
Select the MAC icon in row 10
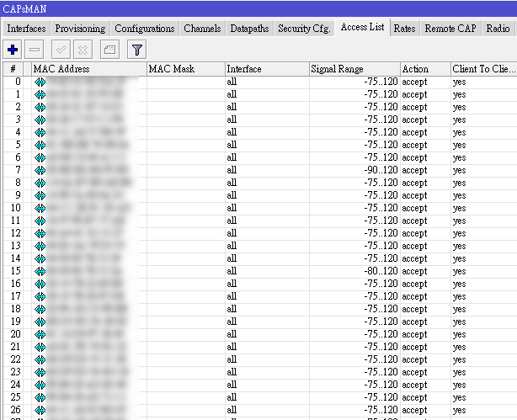coord(40,208)
